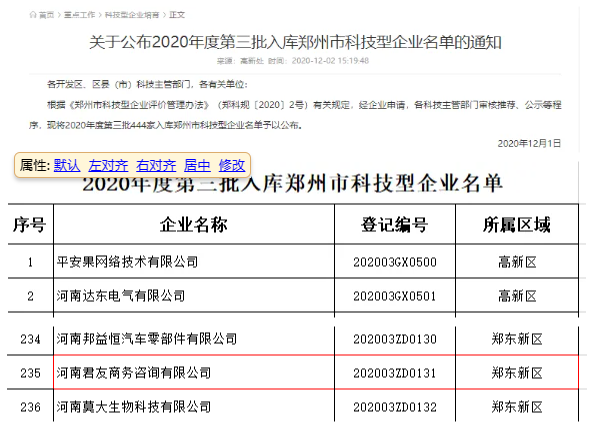Screen dimensions: 592x433
Task: Open the 首页 breadcrumb link
Action: pos(46,15)
